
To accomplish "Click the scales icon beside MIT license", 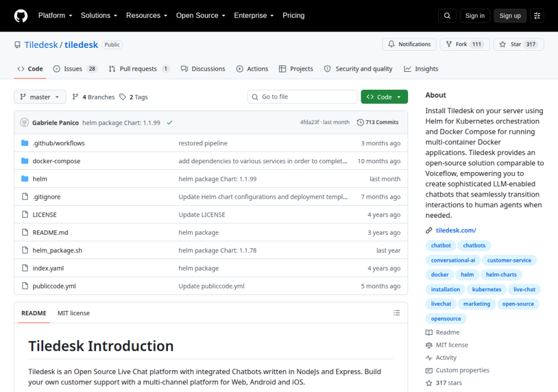I will 429,345.
